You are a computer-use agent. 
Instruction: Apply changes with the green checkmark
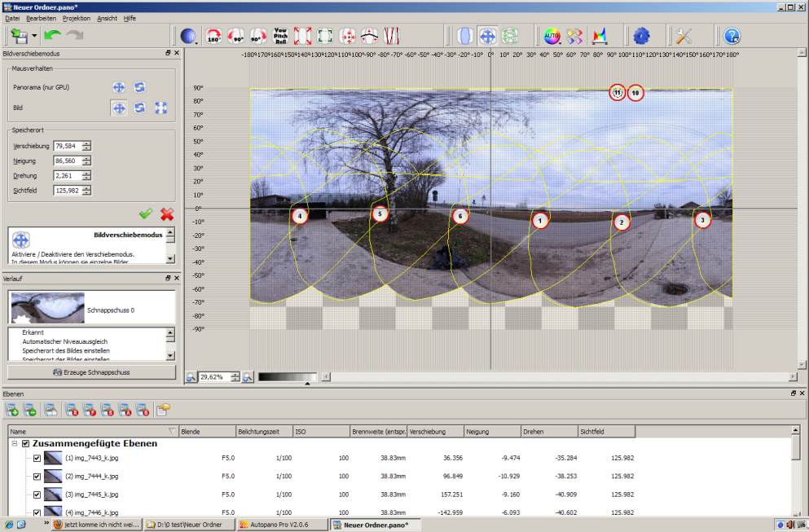[x=145, y=213]
